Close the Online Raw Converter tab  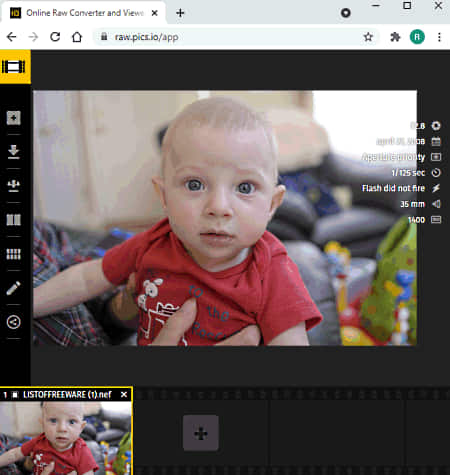click(154, 13)
